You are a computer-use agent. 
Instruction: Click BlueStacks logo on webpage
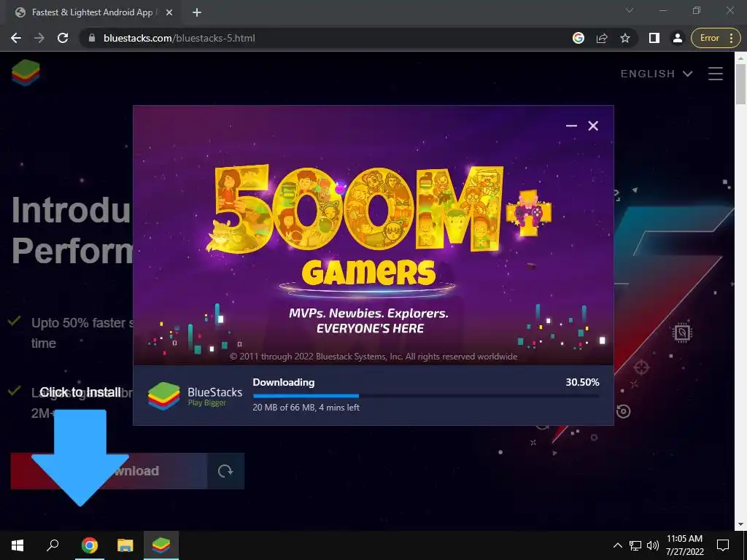26,73
